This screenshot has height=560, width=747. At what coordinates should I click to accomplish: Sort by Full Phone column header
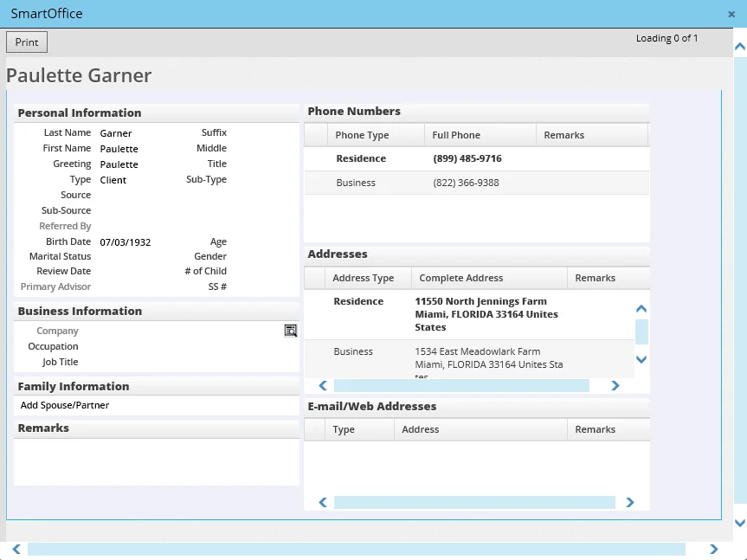pyautogui.click(x=456, y=135)
